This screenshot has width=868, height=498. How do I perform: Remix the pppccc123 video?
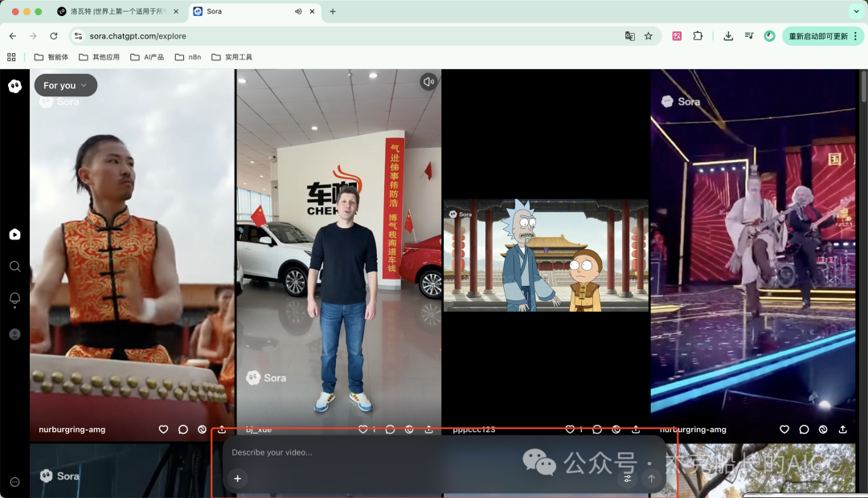[x=616, y=430]
